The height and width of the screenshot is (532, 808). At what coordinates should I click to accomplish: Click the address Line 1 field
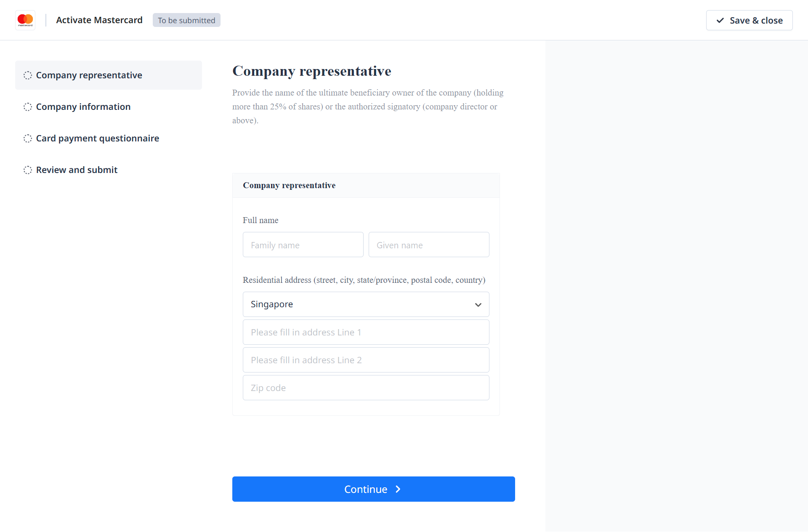366,332
